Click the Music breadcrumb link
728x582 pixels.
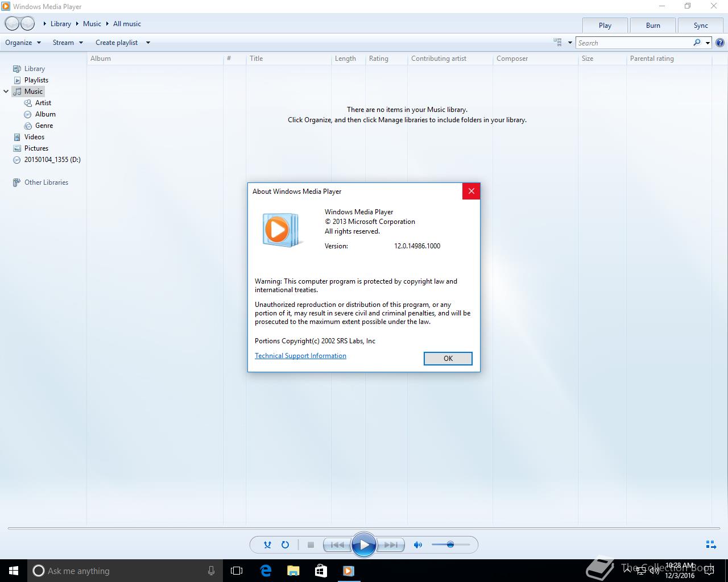tap(92, 24)
